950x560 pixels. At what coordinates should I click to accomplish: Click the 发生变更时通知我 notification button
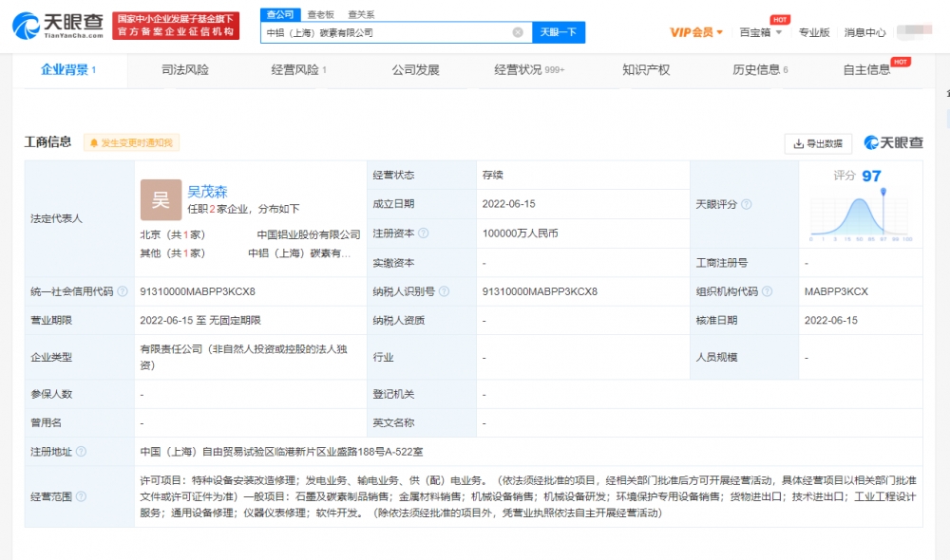(x=131, y=143)
